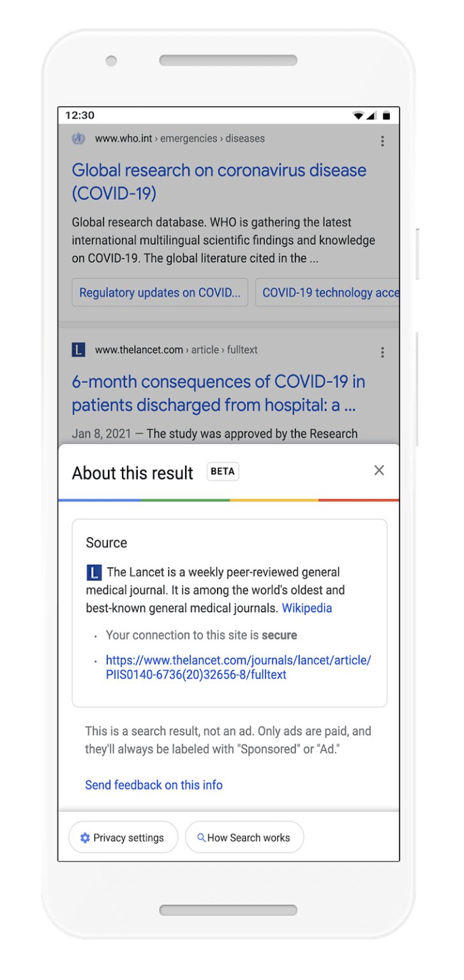Close the About this result panel

coord(379,470)
